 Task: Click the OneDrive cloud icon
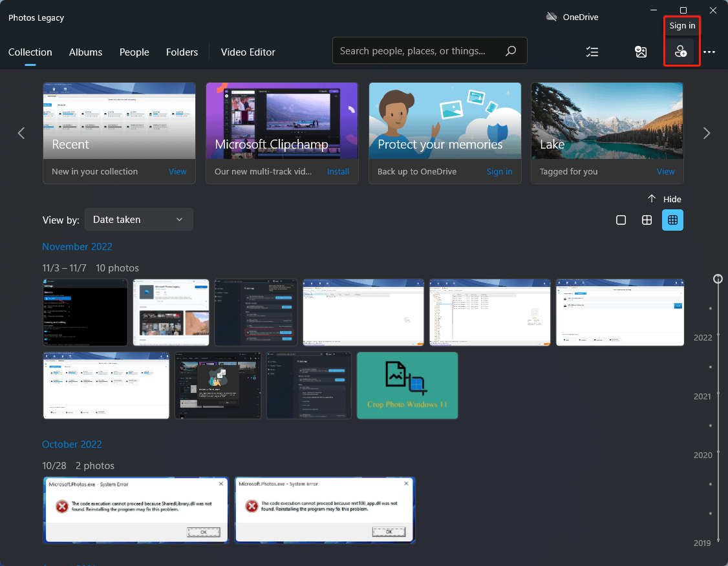[551, 17]
